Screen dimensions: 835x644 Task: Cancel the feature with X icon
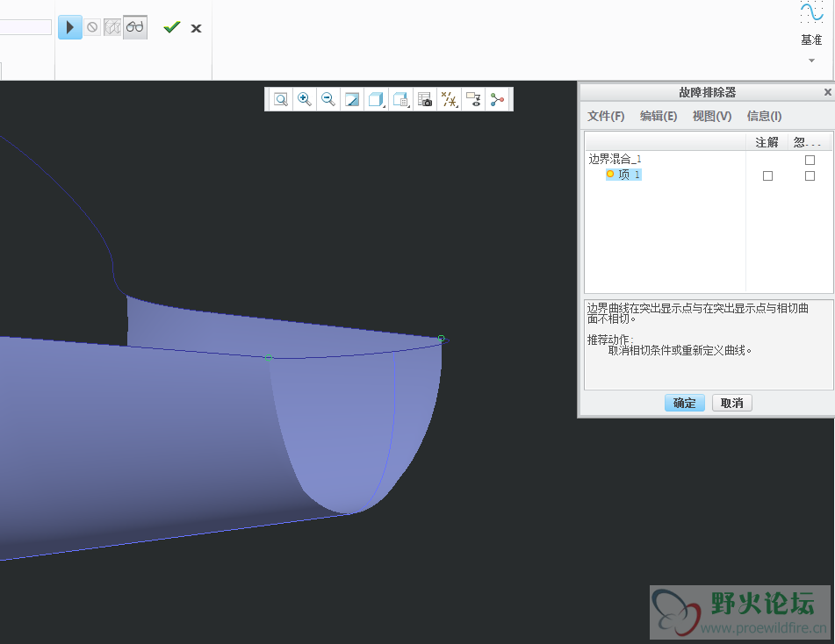pyautogui.click(x=196, y=28)
